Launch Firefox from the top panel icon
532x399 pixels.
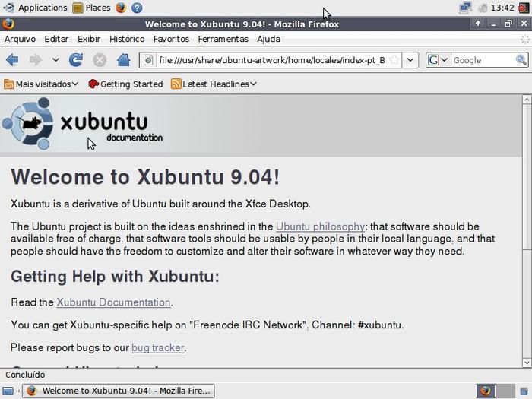(120, 8)
